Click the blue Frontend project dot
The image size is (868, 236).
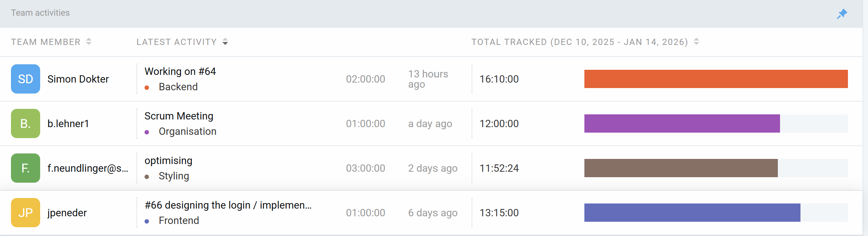(x=147, y=221)
